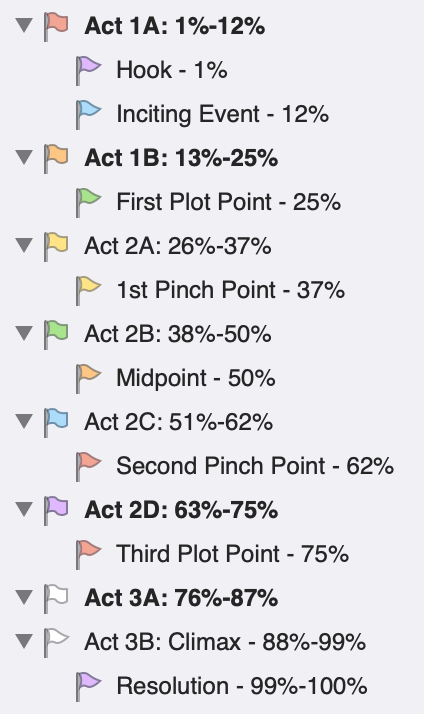The width and height of the screenshot is (424, 714).
Task: Click the purple flag icon next to Resolution
Action: [x=88, y=686]
